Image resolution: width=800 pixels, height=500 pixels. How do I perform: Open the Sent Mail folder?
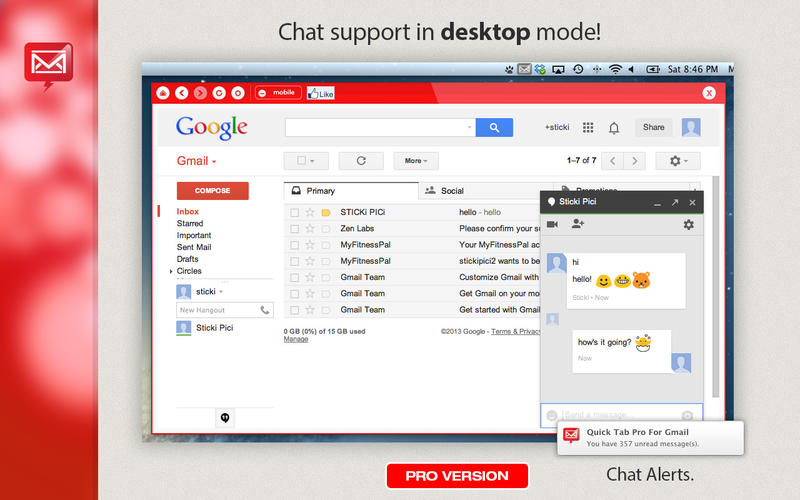[x=194, y=247]
